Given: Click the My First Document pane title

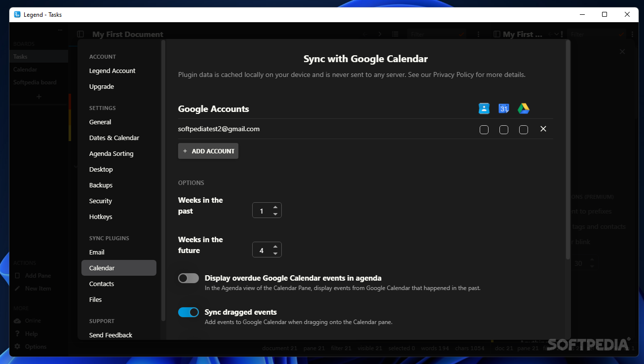Looking at the screenshot, I should pos(128,34).
